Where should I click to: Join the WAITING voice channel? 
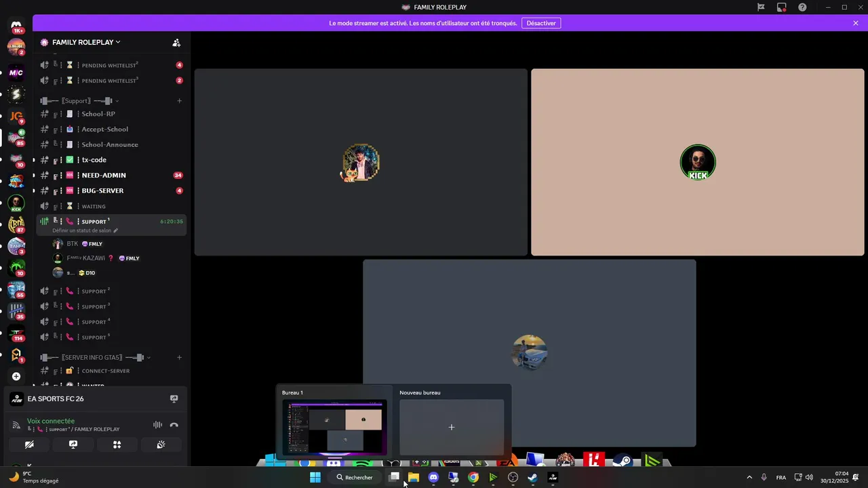click(112, 206)
